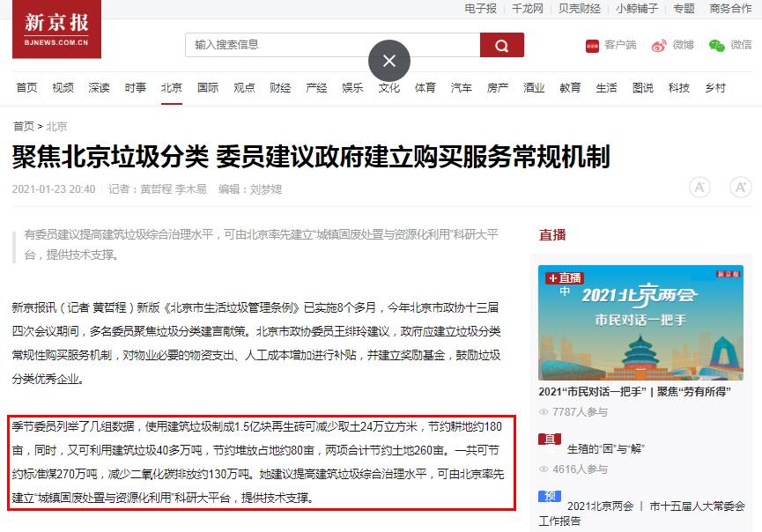This screenshot has height=532, width=762.
Task: Open the 微信 WeChat icon
Action: tap(716, 46)
